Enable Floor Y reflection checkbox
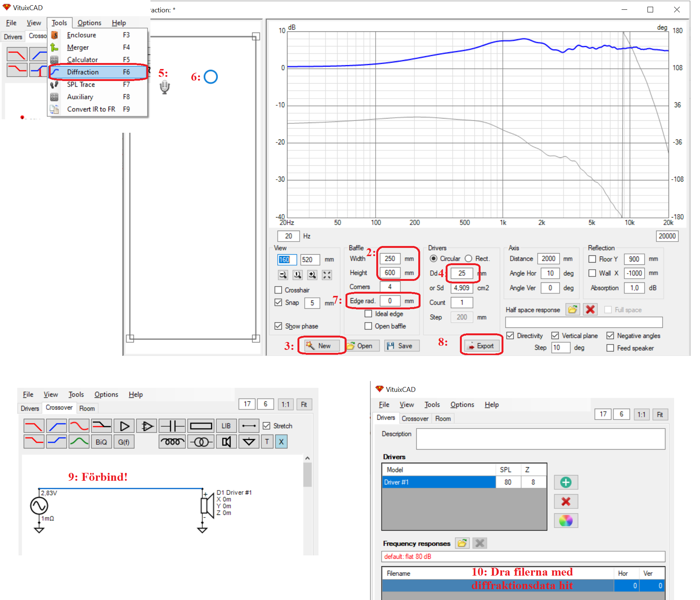The height and width of the screenshot is (600, 700). tap(592, 259)
